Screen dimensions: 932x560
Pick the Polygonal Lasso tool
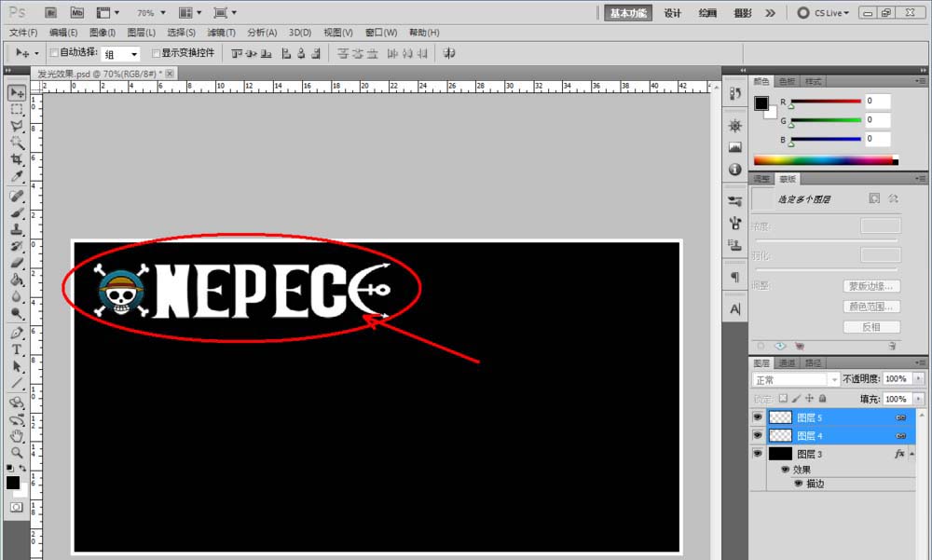(x=17, y=126)
